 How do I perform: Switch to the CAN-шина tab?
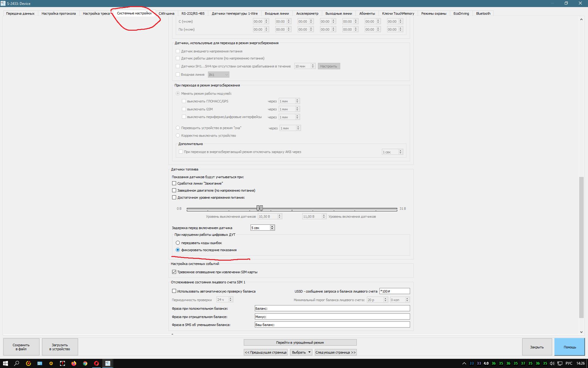166,13
